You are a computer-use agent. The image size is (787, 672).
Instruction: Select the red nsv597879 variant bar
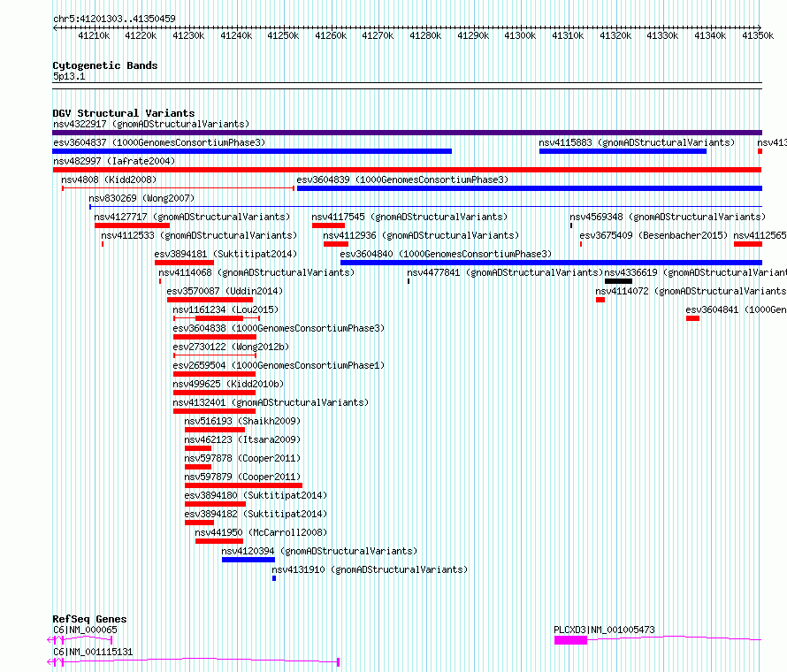[x=243, y=485]
